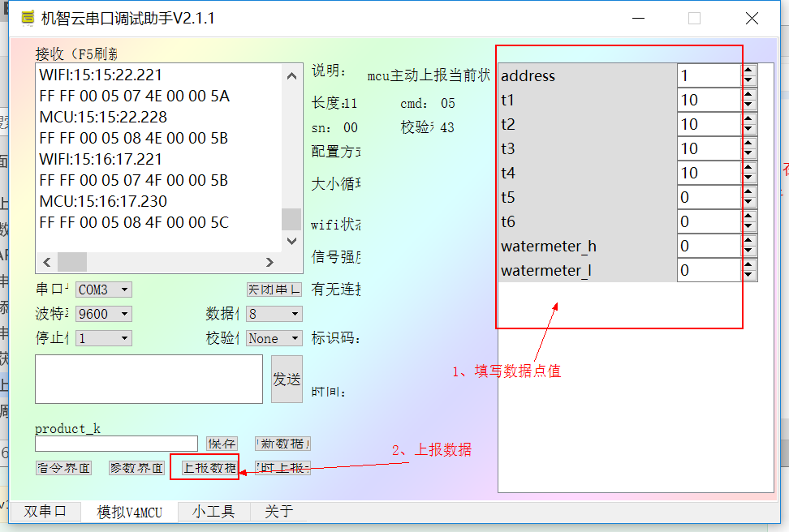Open the 指令界面 command interface

click(x=63, y=467)
